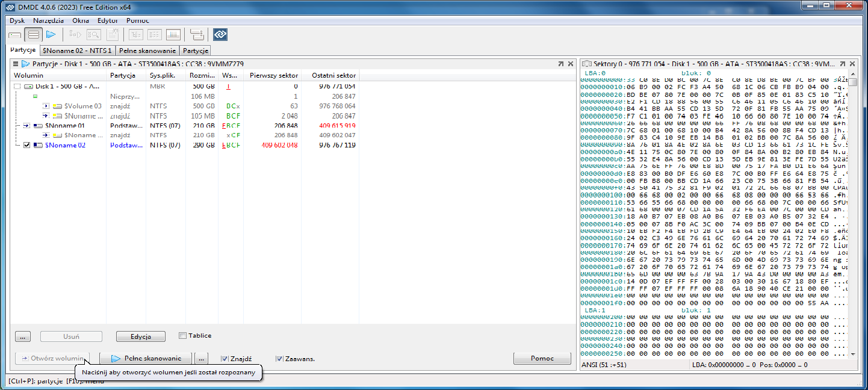Click the Disk 1 drive icon in tree

pos(28,86)
